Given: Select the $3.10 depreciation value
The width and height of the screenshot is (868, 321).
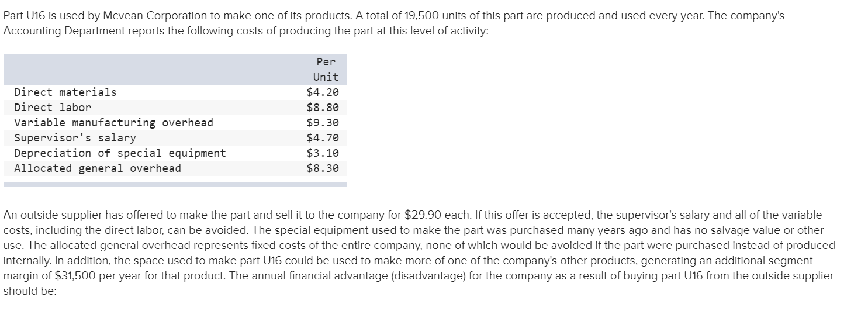Looking at the screenshot, I should [x=323, y=153].
